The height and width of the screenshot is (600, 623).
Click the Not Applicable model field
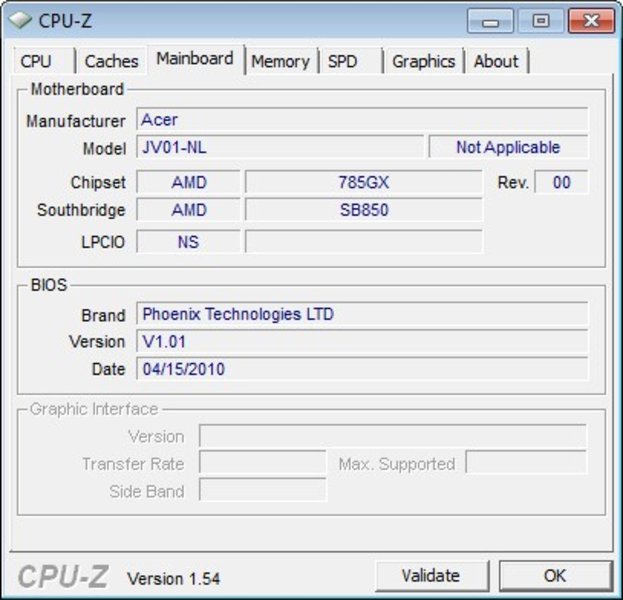[x=508, y=147]
